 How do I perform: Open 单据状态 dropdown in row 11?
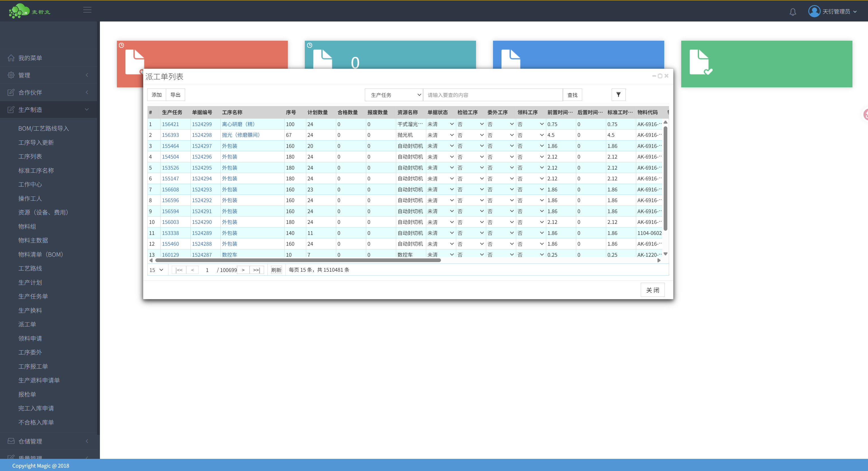tap(441, 233)
